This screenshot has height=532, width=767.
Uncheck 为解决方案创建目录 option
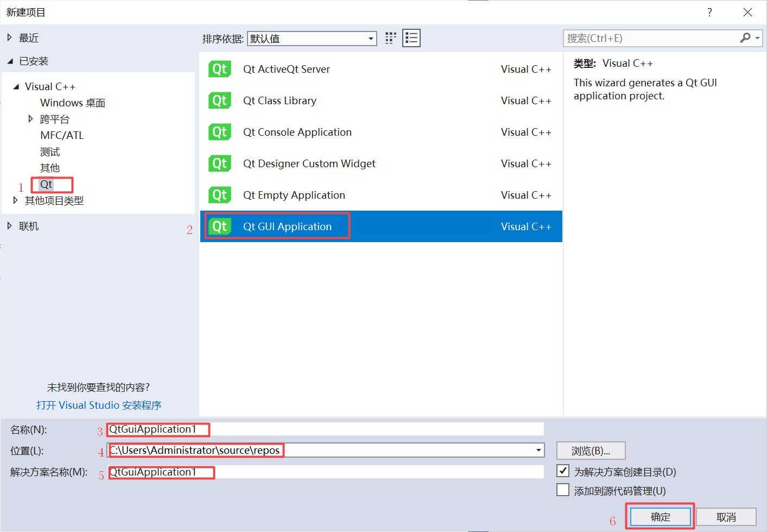point(563,472)
